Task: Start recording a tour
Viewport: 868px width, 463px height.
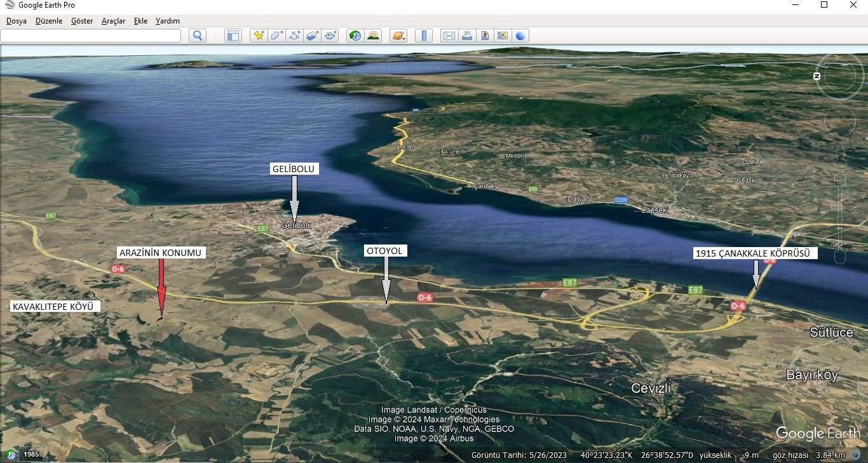Action: [x=330, y=36]
